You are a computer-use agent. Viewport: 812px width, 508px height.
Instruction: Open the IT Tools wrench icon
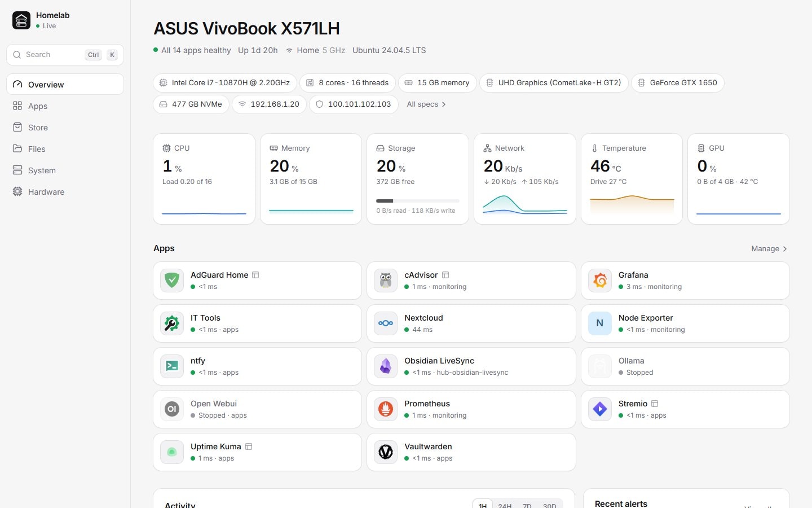[172, 323]
